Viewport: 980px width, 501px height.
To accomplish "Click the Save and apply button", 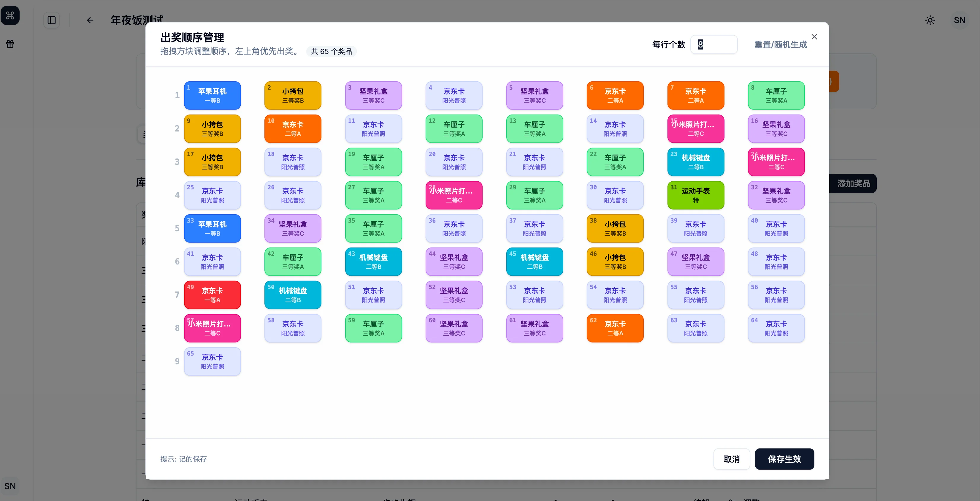I will tap(784, 459).
